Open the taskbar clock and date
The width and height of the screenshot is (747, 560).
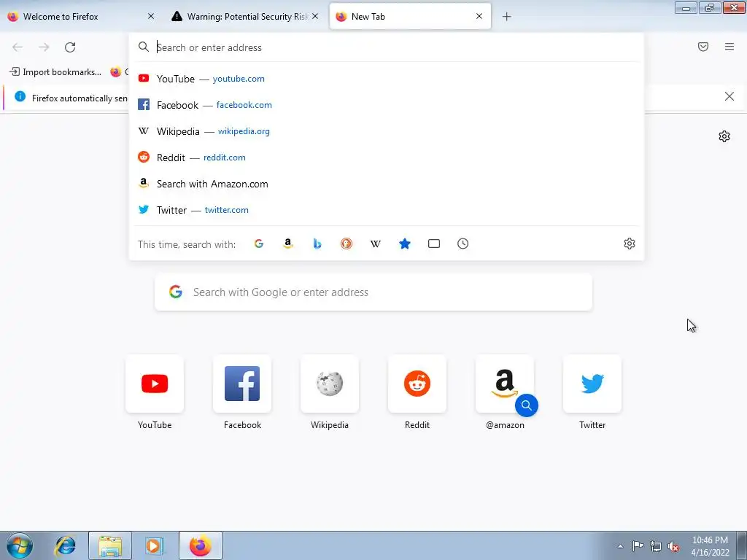click(x=711, y=546)
